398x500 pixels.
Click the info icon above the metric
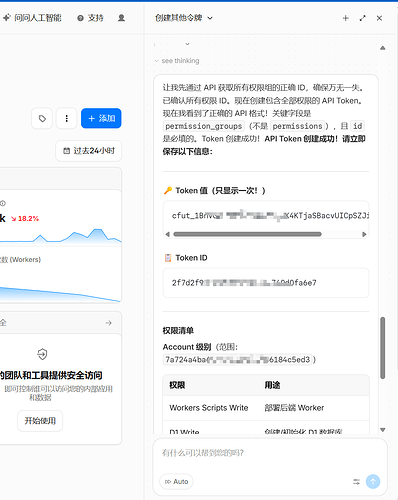click(x=3, y=203)
